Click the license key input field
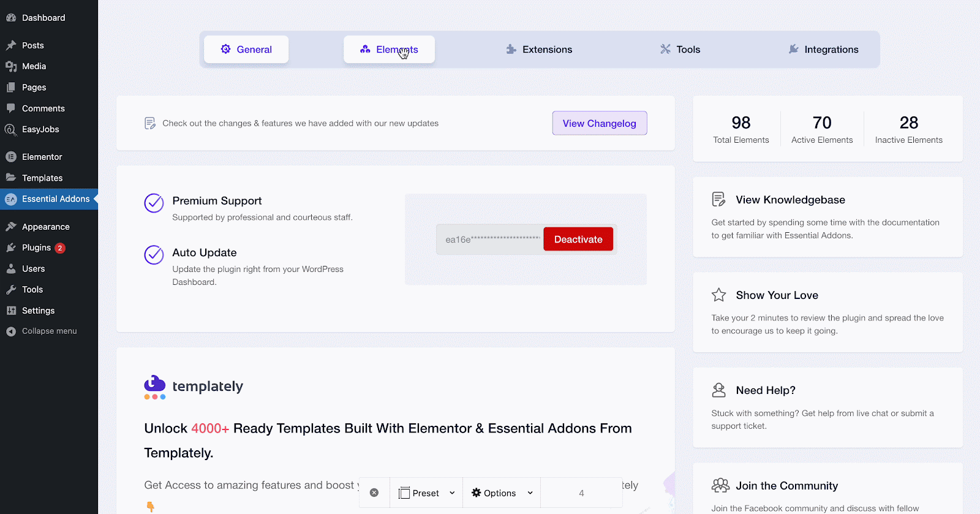The height and width of the screenshot is (514, 980). click(490, 240)
